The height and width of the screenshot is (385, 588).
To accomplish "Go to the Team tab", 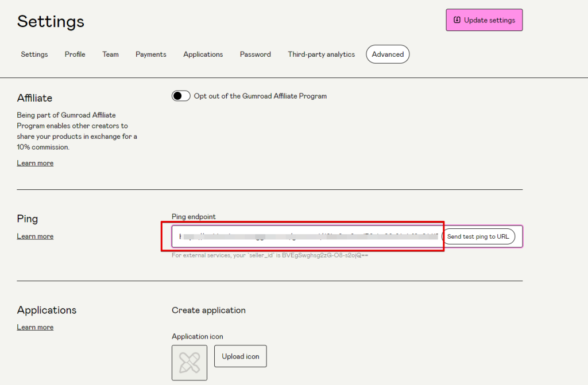I will [x=110, y=55].
